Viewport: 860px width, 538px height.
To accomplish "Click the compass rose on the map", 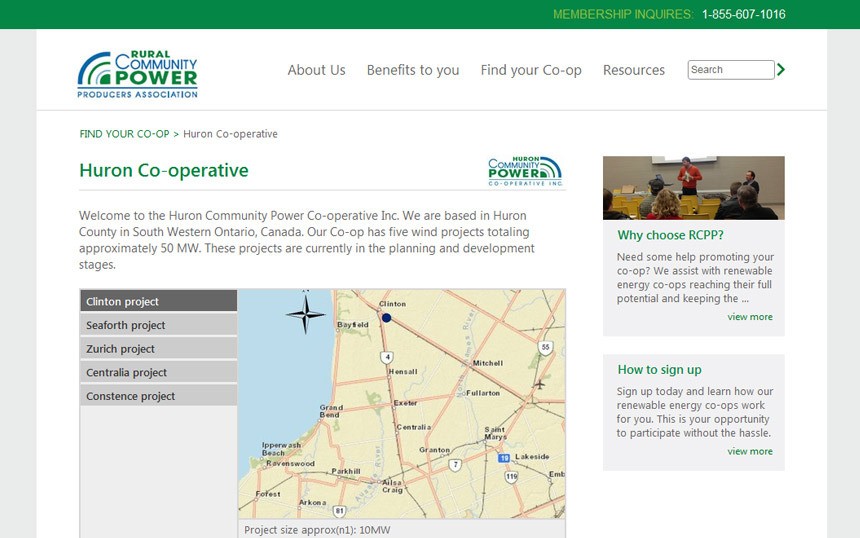I will coord(305,314).
